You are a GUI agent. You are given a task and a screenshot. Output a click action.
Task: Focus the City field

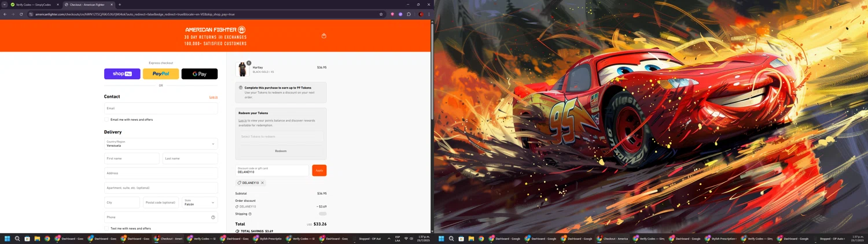coord(122,202)
